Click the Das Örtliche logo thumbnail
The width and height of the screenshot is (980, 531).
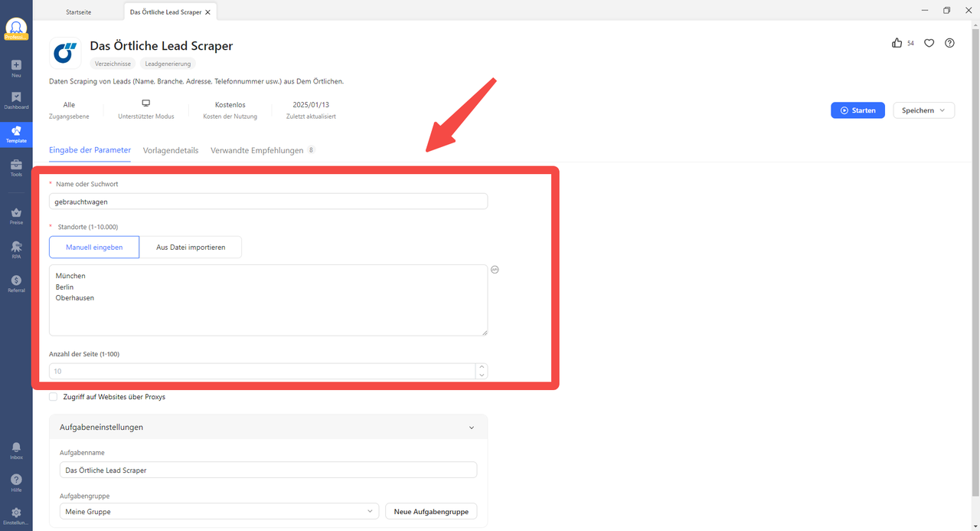(65, 53)
